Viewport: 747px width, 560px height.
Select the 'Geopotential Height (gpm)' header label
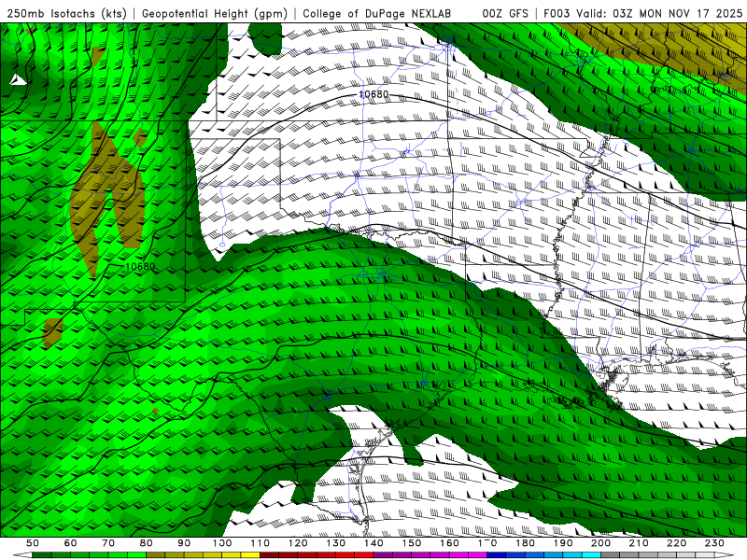215,13
